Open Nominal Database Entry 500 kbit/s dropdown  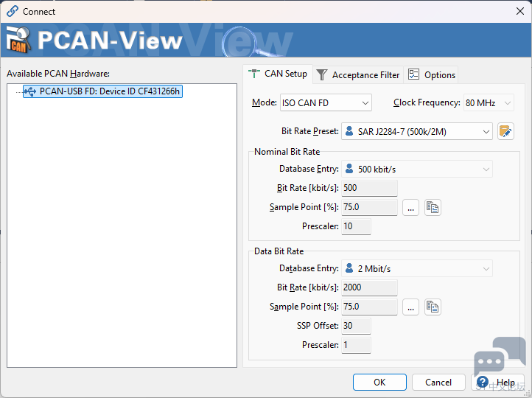pos(416,169)
